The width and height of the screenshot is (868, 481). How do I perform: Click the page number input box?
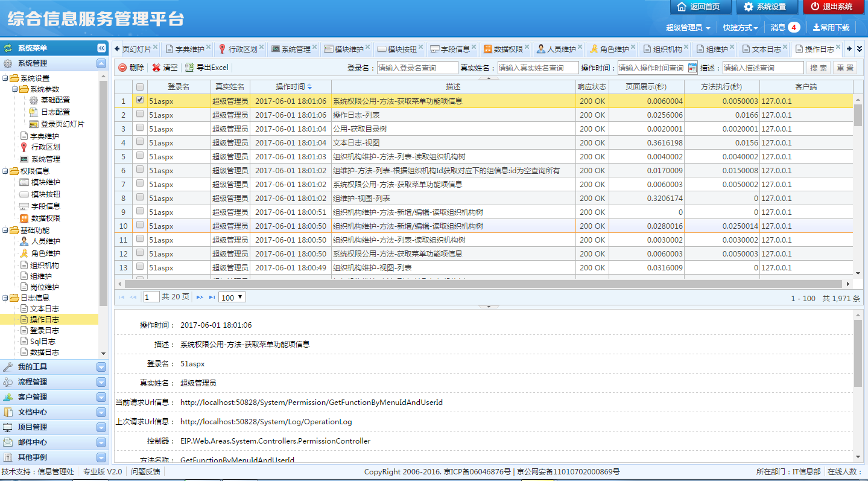[151, 297]
